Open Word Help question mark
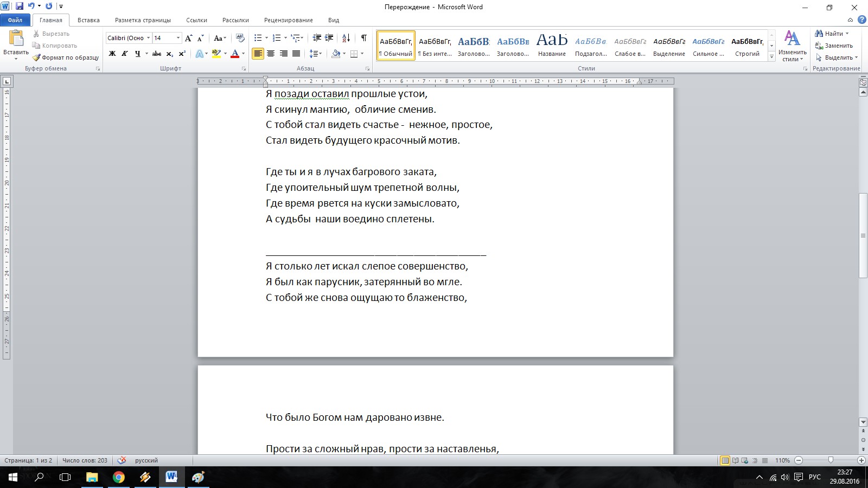 pyautogui.click(x=862, y=20)
